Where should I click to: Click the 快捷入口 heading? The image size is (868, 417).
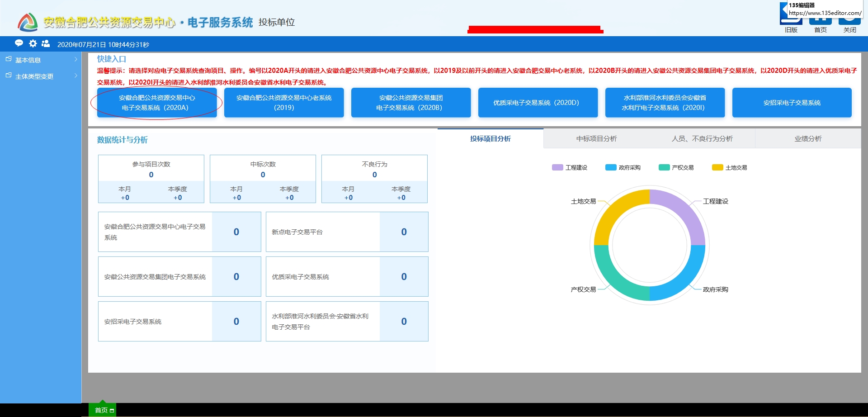coord(111,59)
